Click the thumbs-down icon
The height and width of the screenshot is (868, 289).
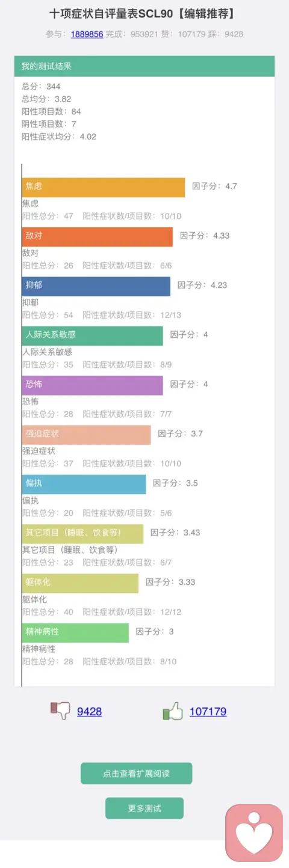coord(60,711)
